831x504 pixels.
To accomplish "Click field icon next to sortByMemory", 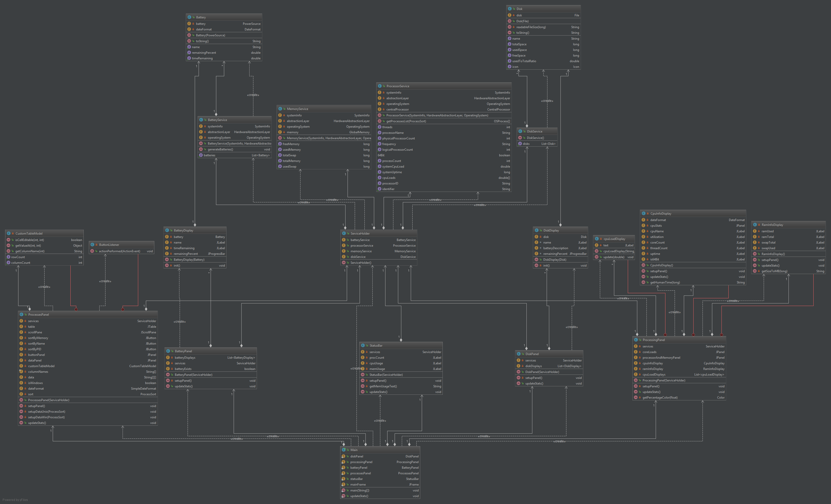I will click(21, 338).
